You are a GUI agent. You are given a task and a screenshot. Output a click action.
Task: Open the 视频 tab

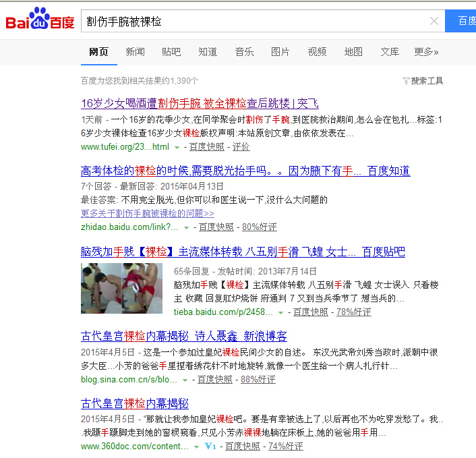(x=317, y=52)
